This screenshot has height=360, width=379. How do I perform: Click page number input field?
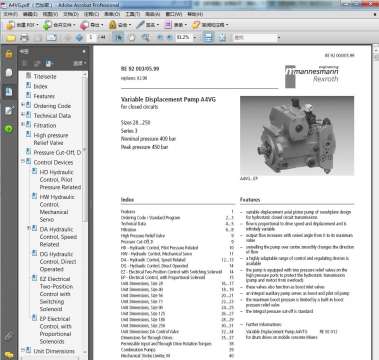[90, 37]
